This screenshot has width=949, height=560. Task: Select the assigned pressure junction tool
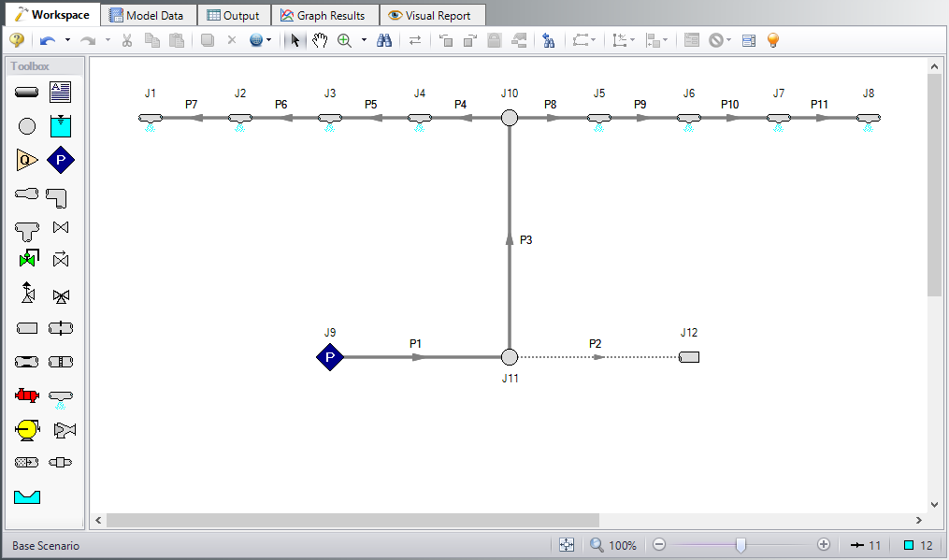[x=61, y=161]
